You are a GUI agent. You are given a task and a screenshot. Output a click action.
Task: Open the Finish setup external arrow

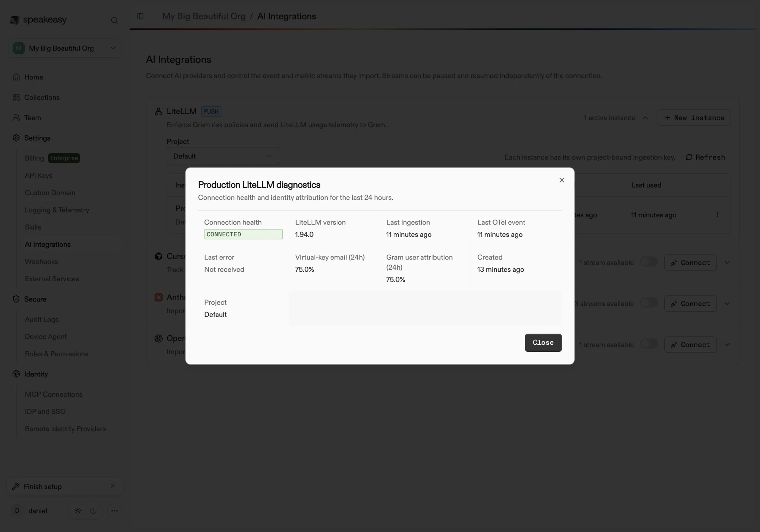click(x=112, y=486)
